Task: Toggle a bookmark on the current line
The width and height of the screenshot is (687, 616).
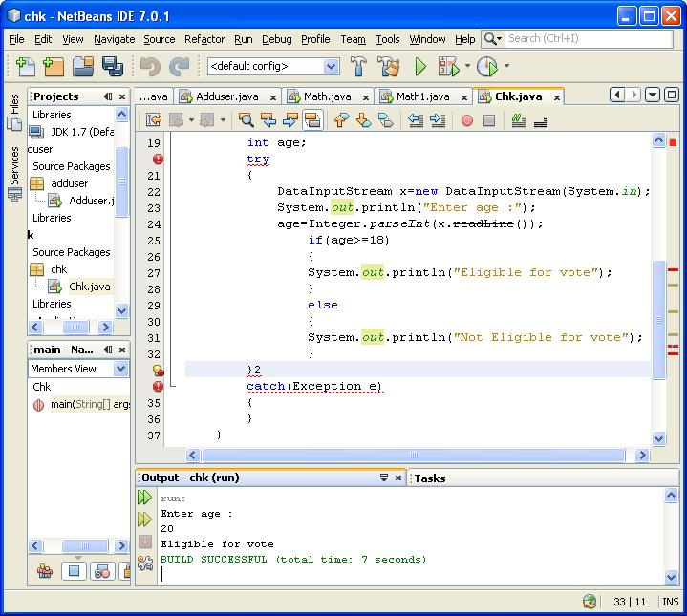Action: pos(386,120)
